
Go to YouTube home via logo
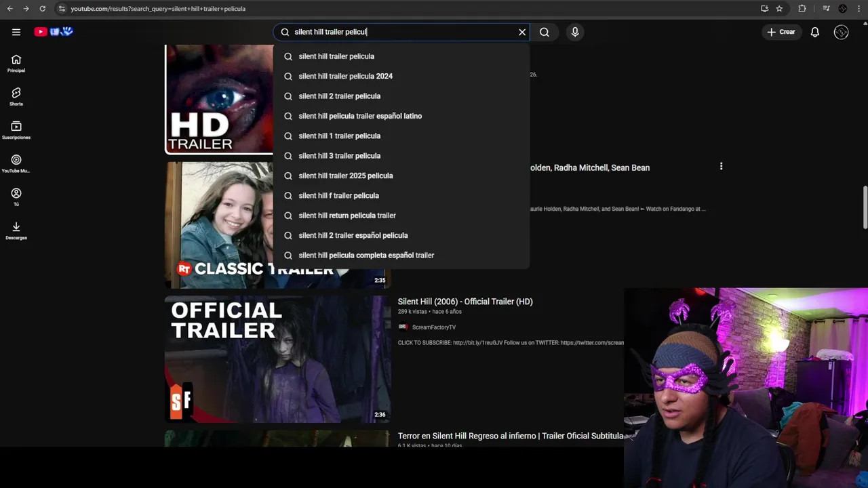(54, 32)
